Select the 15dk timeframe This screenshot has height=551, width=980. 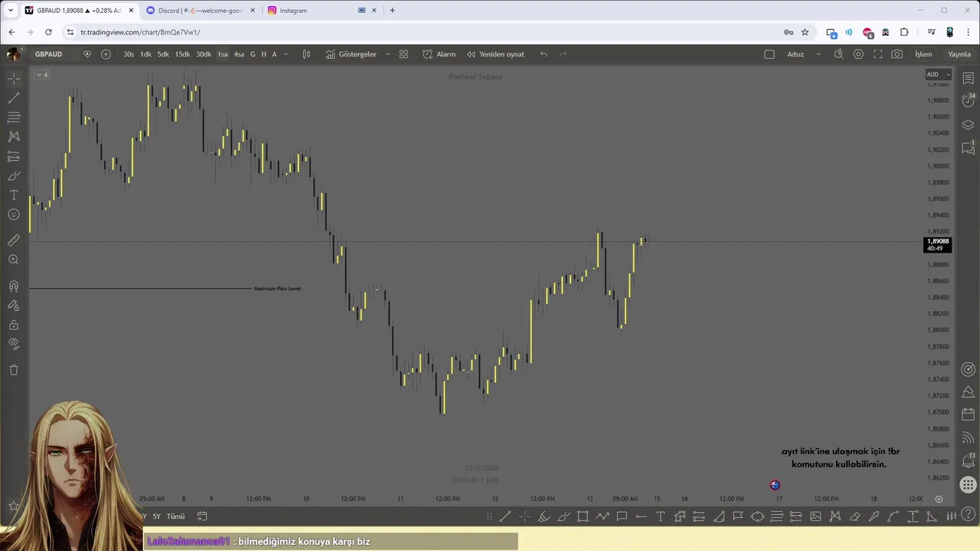(x=182, y=54)
